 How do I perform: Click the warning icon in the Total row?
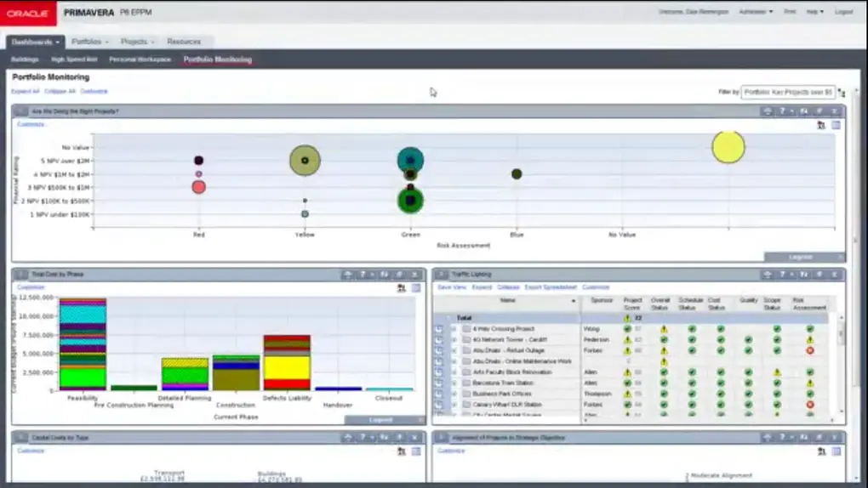[627, 318]
